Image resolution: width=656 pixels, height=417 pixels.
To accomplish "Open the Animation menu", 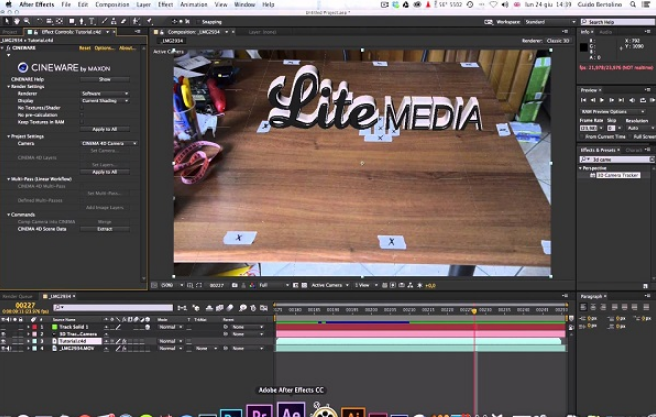I will [x=193, y=5].
